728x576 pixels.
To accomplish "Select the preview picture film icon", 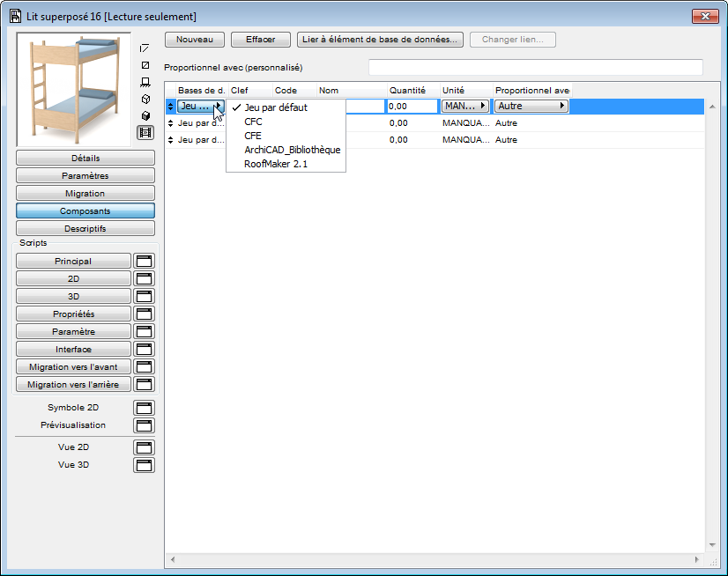I will click(145, 131).
